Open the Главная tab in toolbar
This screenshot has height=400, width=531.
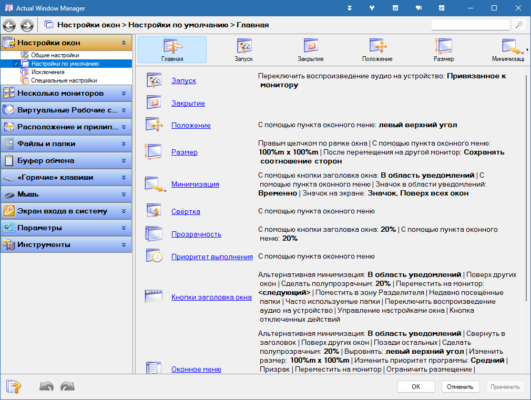172,50
